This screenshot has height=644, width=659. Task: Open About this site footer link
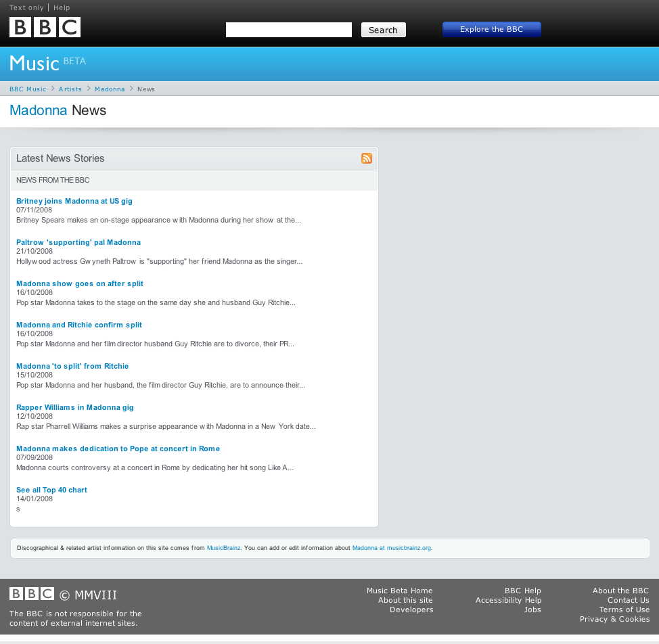405,600
